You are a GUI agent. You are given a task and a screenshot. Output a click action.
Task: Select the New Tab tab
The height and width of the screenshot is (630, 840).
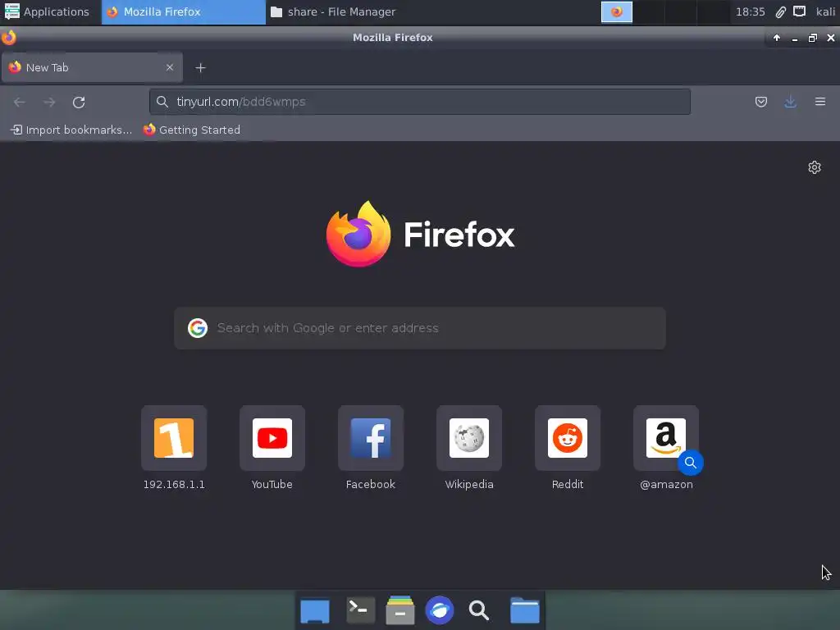[92, 67]
